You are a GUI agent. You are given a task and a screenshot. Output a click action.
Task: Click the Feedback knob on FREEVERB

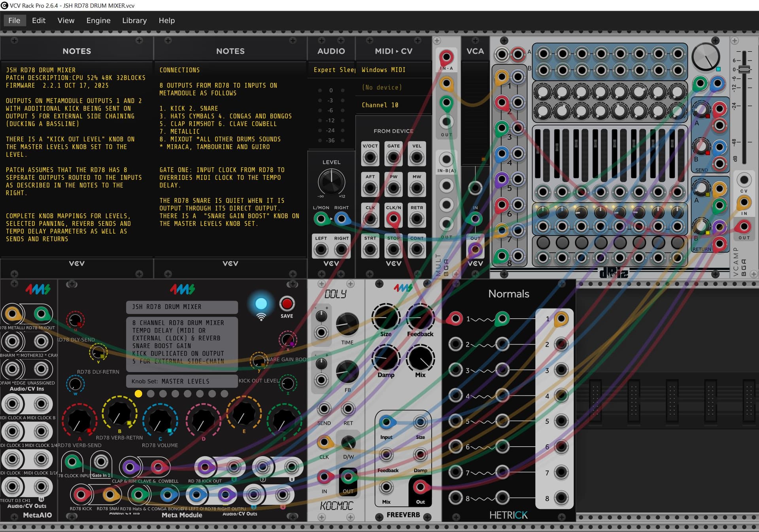tap(420, 317)
